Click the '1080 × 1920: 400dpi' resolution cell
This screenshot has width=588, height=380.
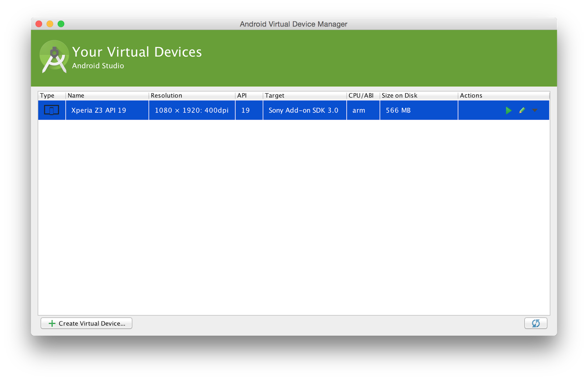[192, 110]
